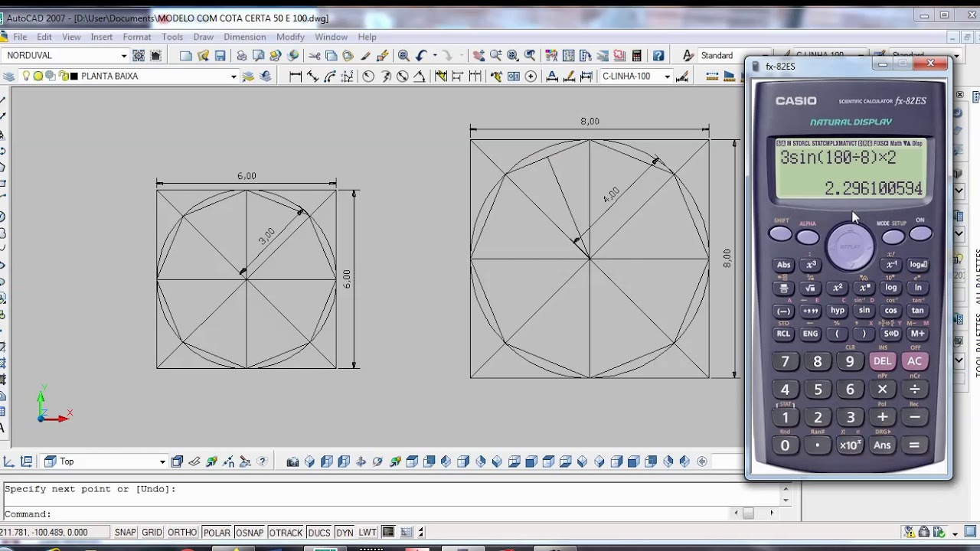
Task: Select the Linear dimension tool
Action: 296,77
